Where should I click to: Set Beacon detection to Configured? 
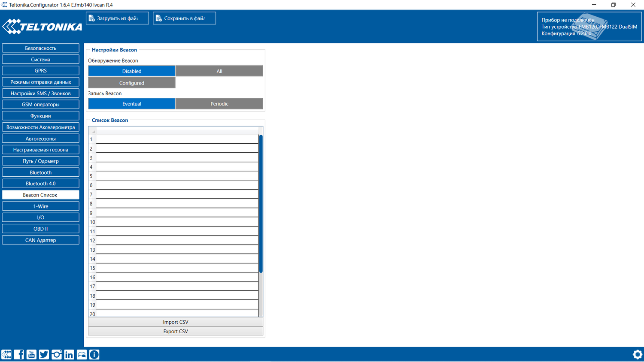tap(132, 83)
